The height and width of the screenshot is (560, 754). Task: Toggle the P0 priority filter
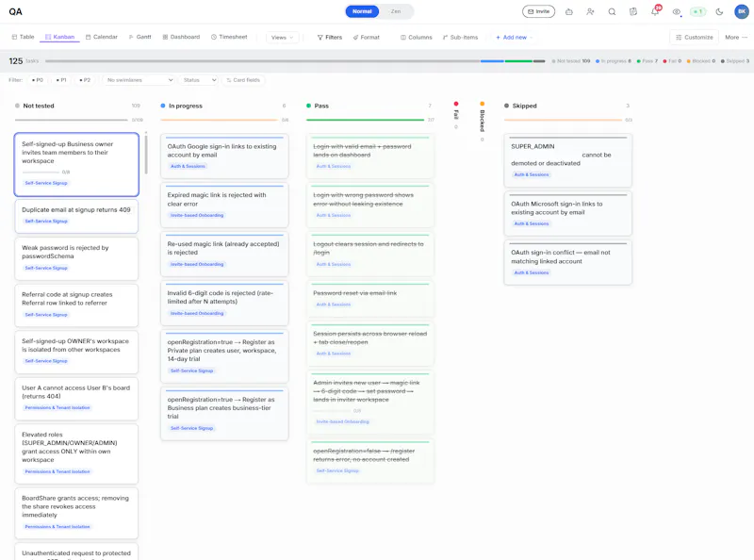37,80
